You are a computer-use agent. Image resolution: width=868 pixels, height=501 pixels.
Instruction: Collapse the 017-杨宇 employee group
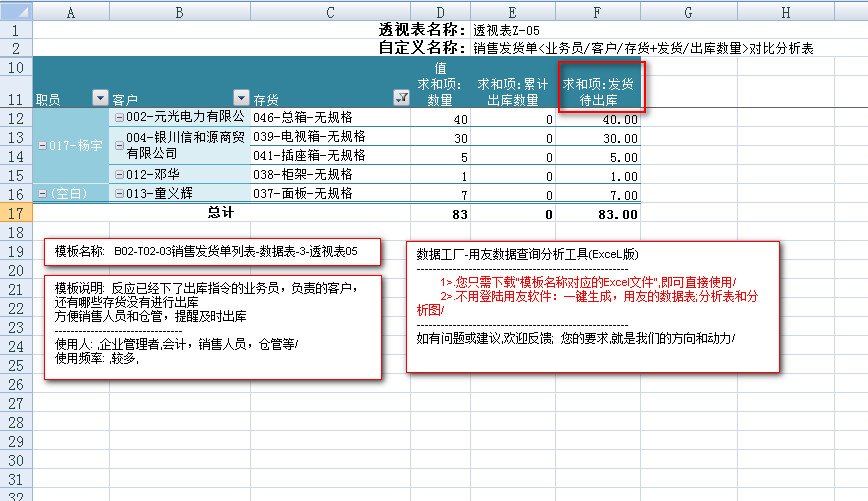coord(42,146)
